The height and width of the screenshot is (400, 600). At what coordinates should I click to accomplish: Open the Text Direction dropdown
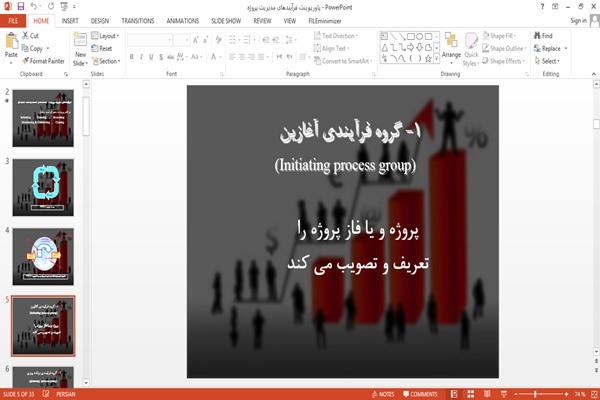tap(336, 36)
